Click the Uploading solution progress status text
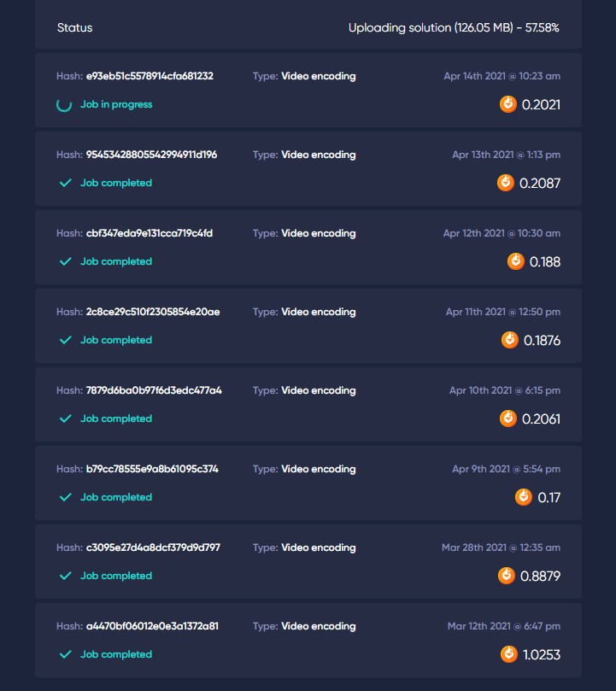Image resolution: width=616 pixels, height=691 pixels. pyautogui.click(x=454, y=28)
